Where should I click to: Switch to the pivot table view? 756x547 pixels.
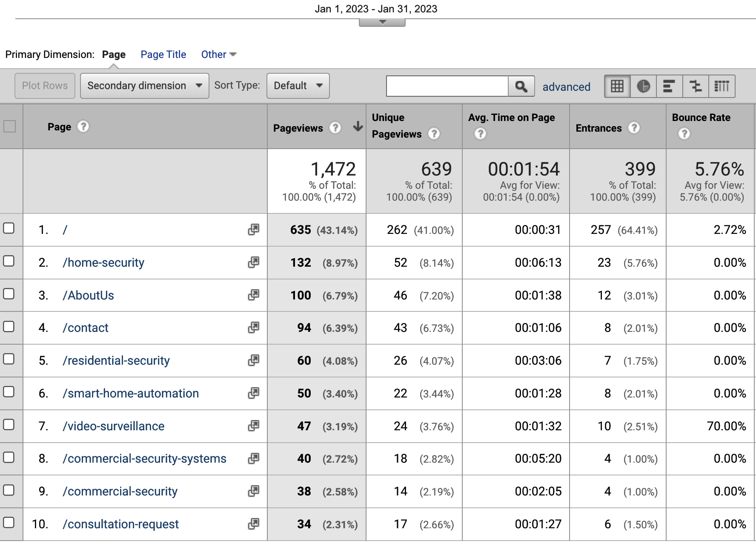click(722, 86)
